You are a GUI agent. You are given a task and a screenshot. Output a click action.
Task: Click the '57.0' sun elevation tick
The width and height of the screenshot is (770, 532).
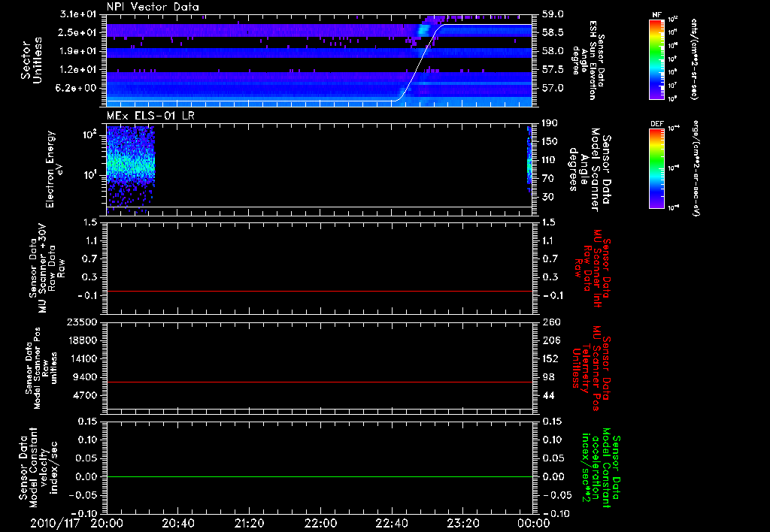[x=553, y=89]
